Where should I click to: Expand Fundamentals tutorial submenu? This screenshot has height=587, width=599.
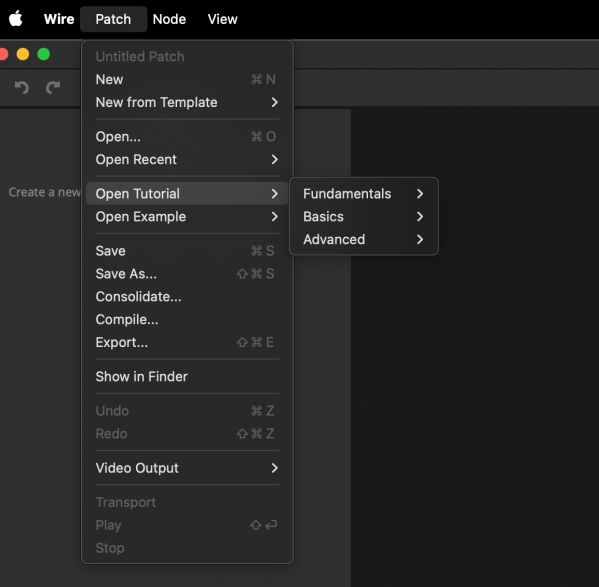click(x=364, y=194)
